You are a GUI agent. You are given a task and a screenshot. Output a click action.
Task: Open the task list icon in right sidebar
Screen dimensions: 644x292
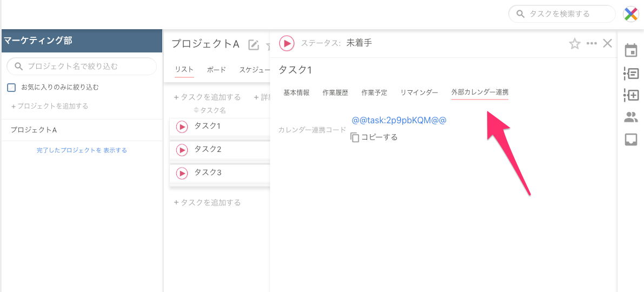(x=631, y=74)
